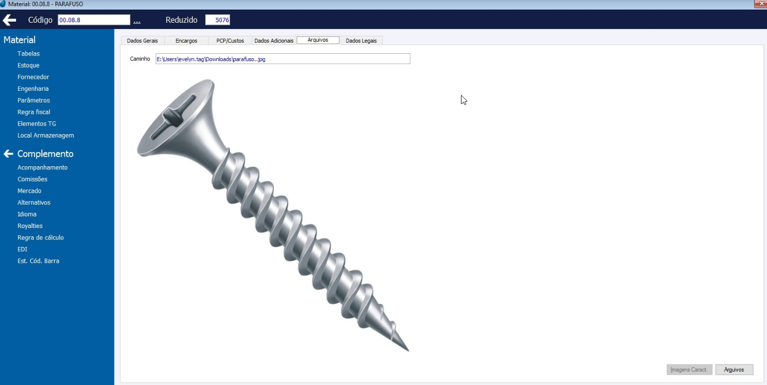Screen dimensions: 767x385
Task: Open Regra fiscal in the sidebar
Action: pyautogui.click(x=34, y=112)
